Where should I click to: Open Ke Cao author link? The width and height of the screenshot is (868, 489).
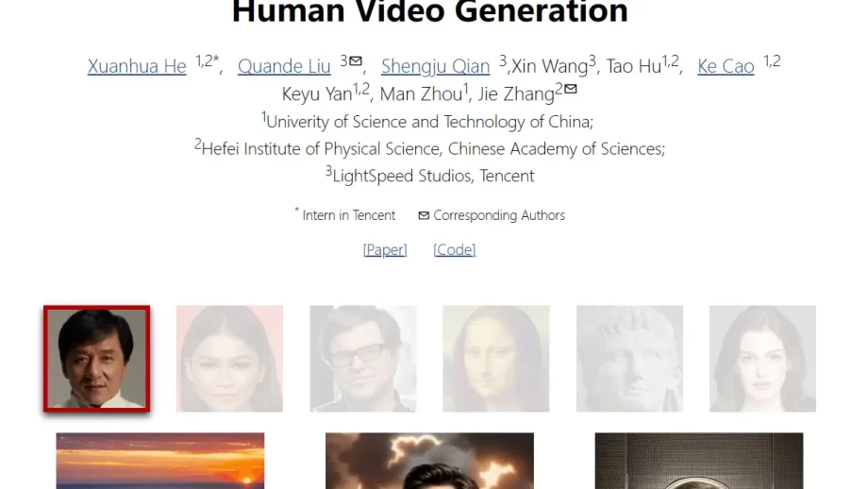point(726,66)
